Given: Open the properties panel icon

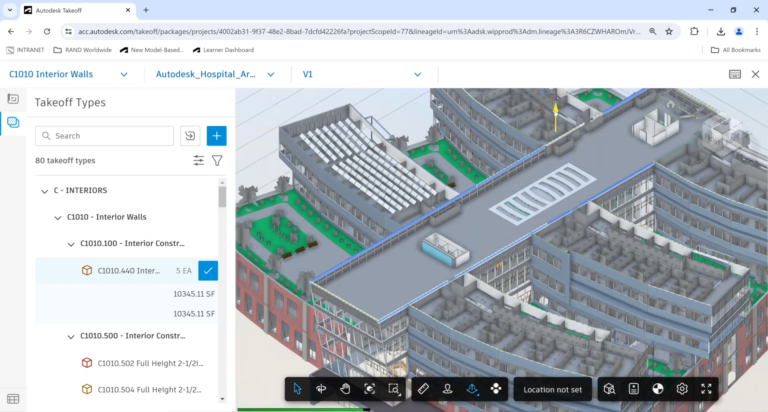Looking at the screenshot, I should [x=633, y=389].
